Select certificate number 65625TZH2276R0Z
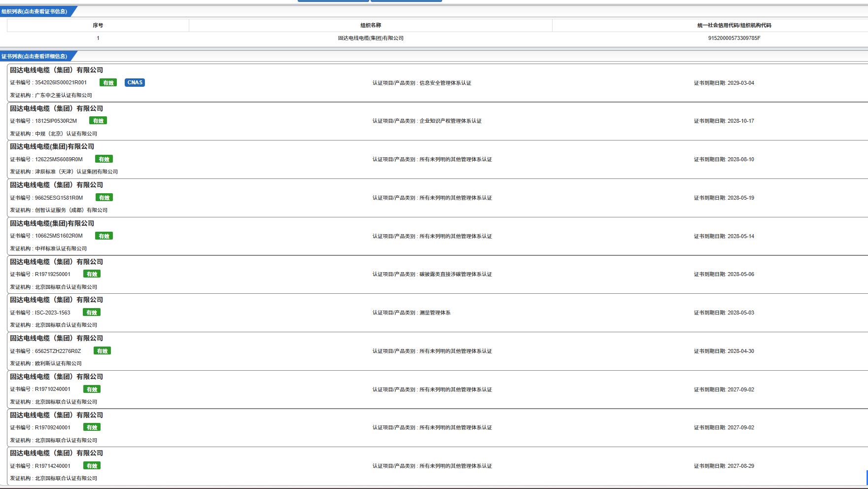 pos(58,351)
